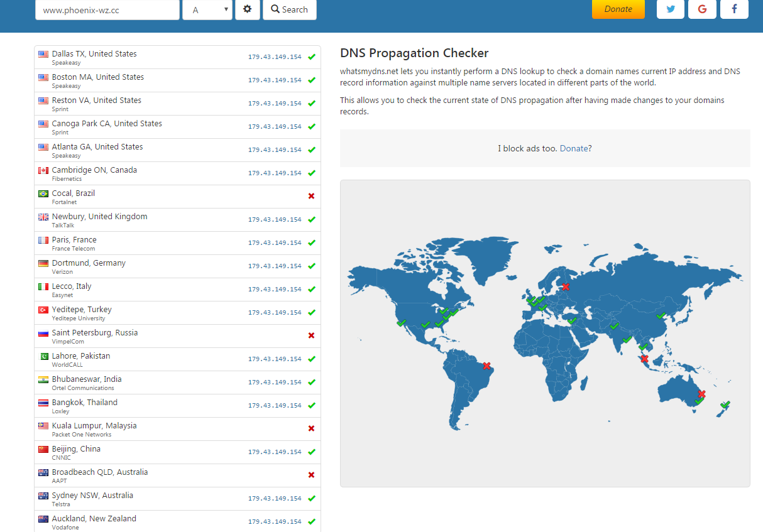Select the Newbury, United Kingdom row text
The height and width of the screenshot is (532, 763).
(100, 217)
